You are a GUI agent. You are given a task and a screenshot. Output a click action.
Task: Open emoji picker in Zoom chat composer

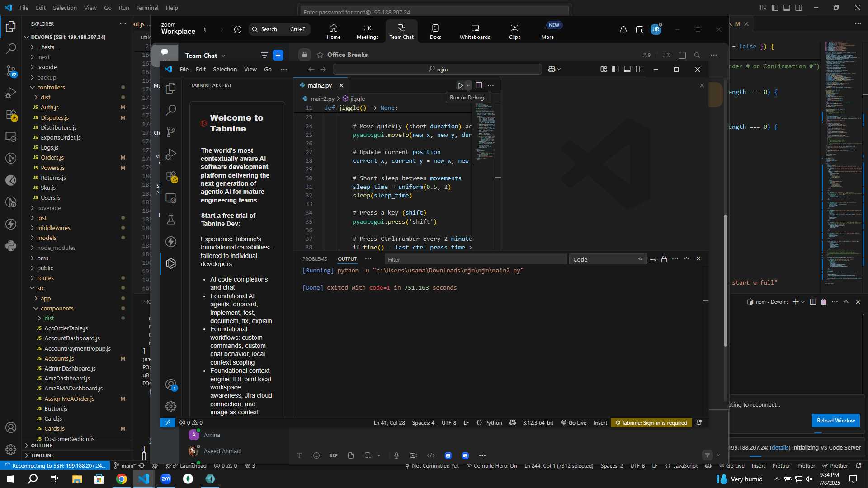tap(316, 455)
